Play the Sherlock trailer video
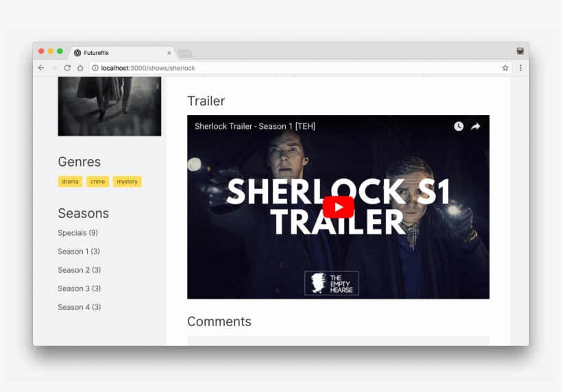The height and width of the screenshot is (392, 562). tap(338, 207)
